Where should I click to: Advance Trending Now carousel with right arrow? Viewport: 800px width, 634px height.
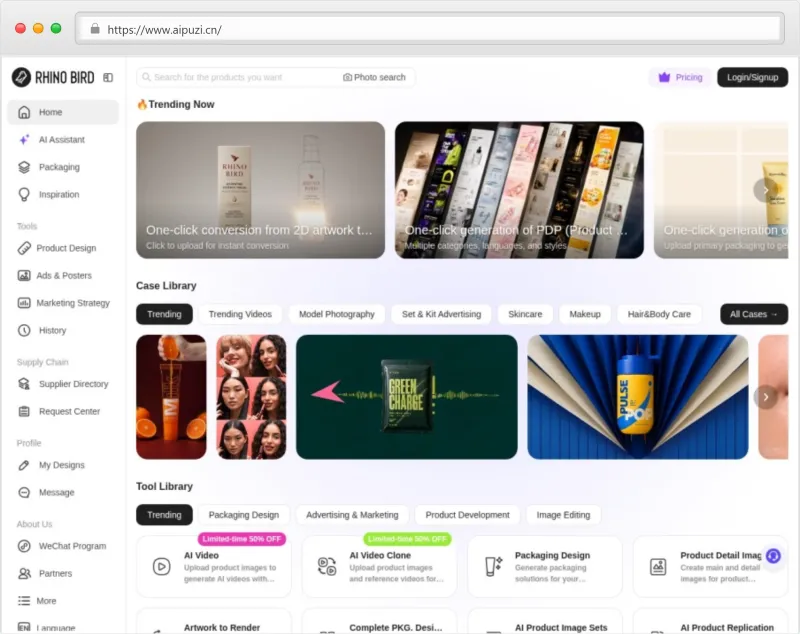pyautogui.click(x=765, y=190)
